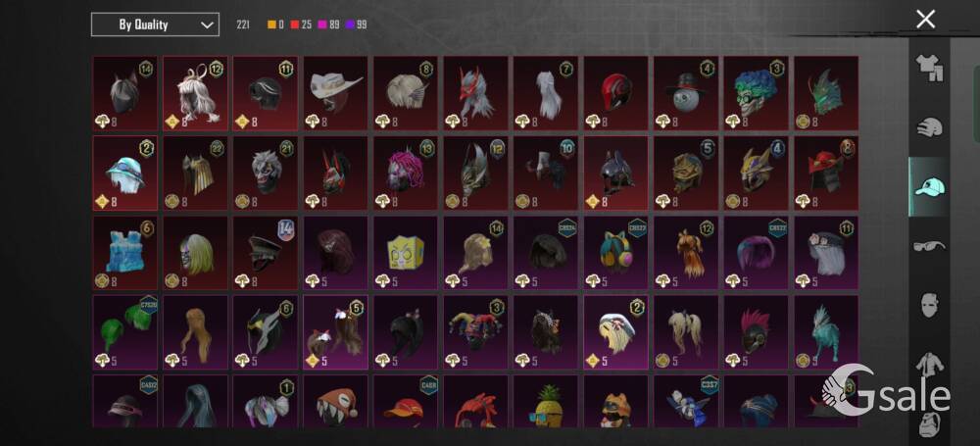Select the teal cap headwear category

point(929,187)
